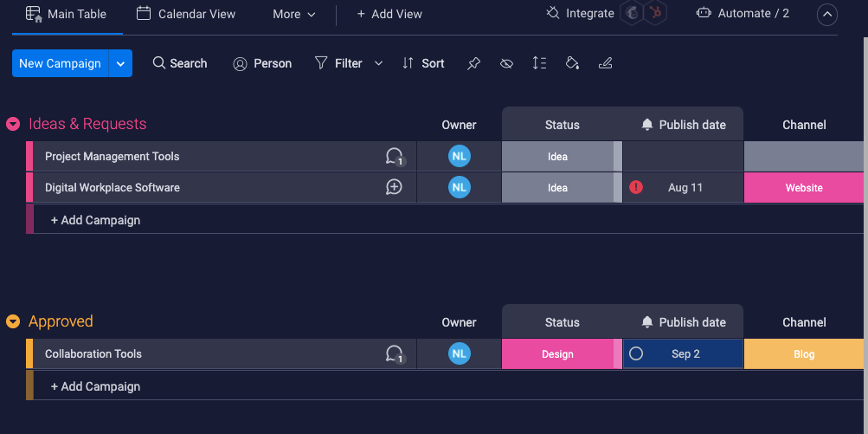Click the Automate / 2 button

[743, 14]
